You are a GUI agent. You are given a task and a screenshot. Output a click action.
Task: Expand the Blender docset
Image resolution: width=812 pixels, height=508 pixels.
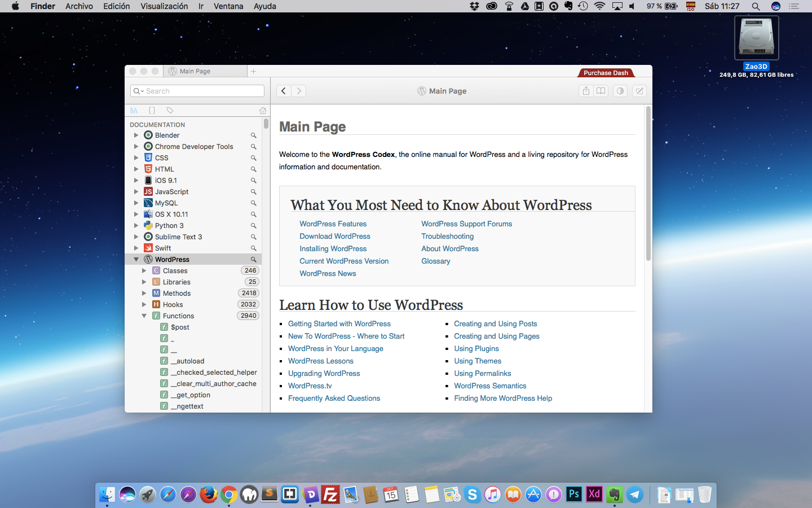click(x=136, y=135)
